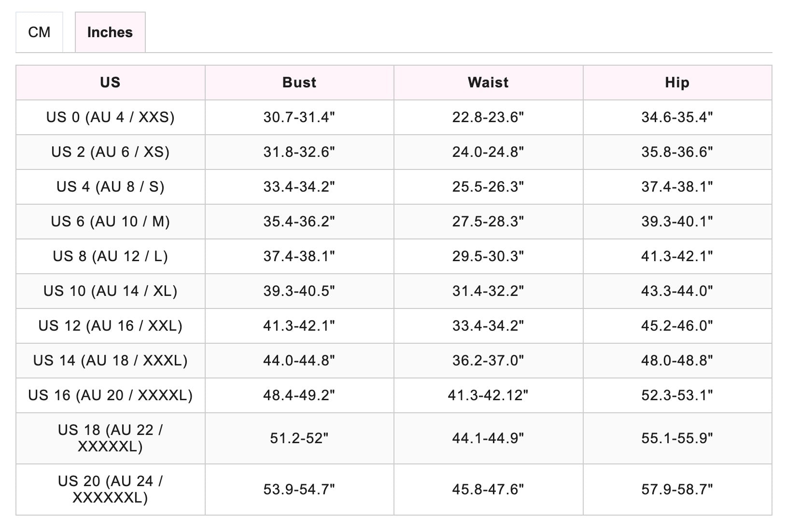
Task: Click the US column header
Action: point(110,83)
